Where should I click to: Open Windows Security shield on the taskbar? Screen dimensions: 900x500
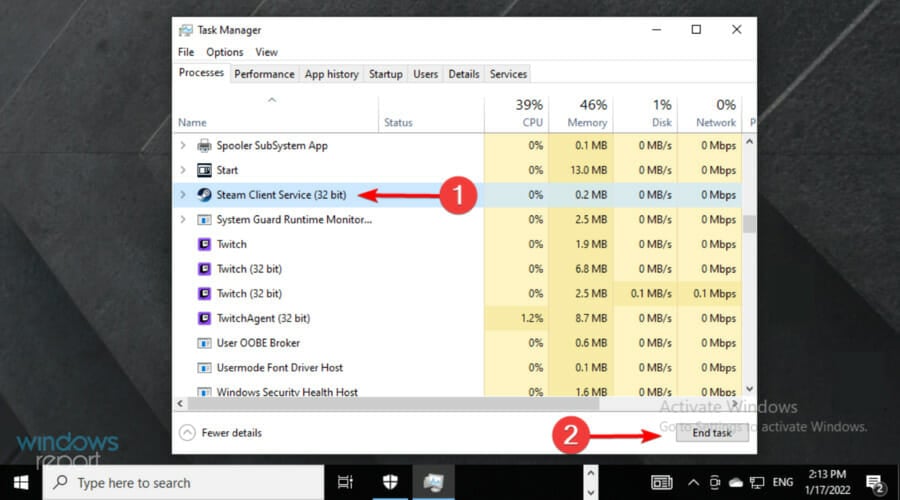click(390, 483)
